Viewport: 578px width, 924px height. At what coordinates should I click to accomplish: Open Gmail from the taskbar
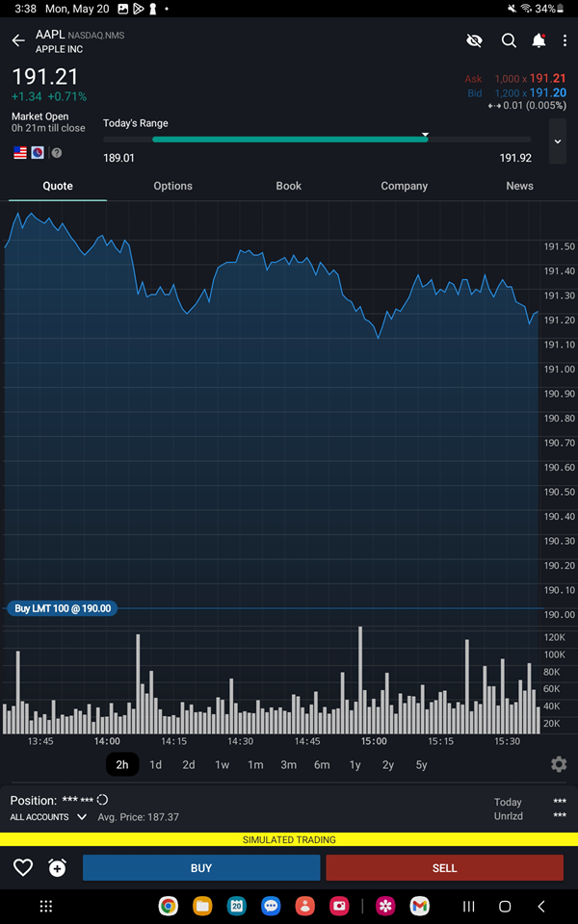419,906
